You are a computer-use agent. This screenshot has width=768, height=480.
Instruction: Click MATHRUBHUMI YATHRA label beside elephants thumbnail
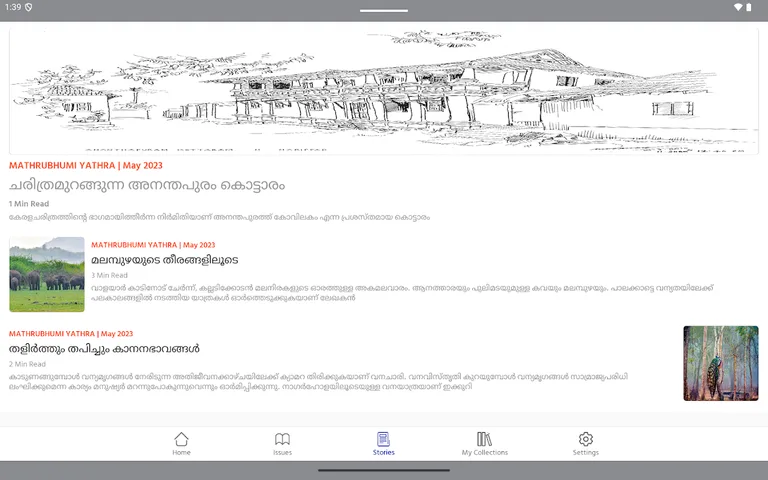click(x=153, y=245)
